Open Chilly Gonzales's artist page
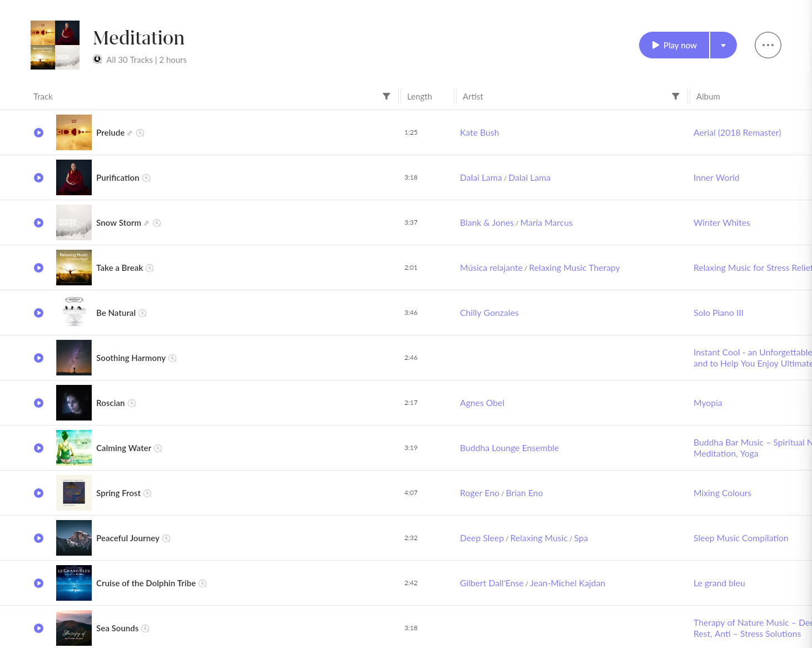Viewport: 812px width, 648px height. pyautogui.click(x=489, y=313)
